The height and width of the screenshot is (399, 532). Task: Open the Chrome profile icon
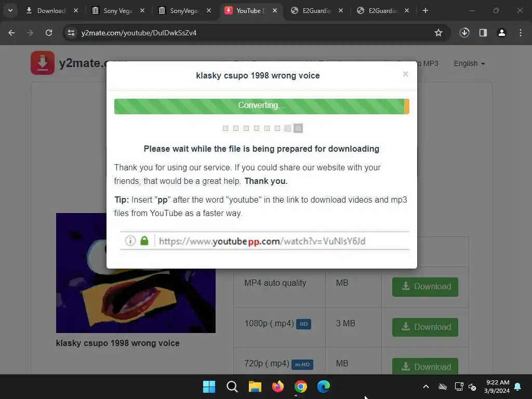click(x=502, y=33)
